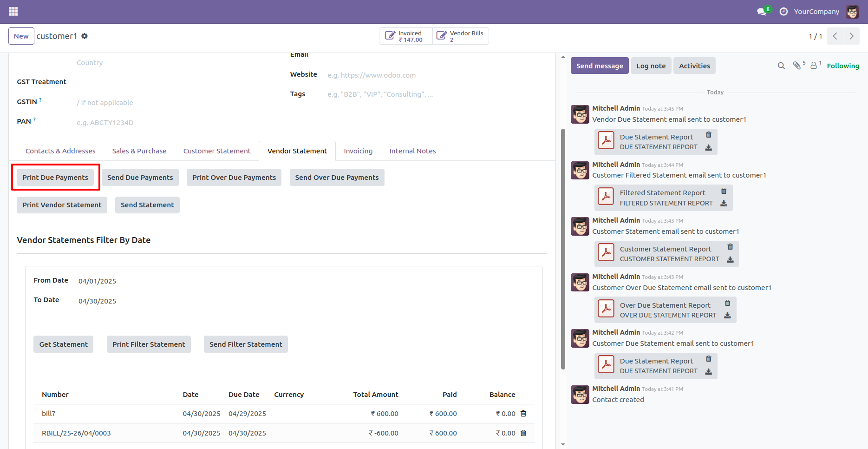Navigate to the previous record arrow
Viewport: 868px width, 449px height.
coord(835,36)
